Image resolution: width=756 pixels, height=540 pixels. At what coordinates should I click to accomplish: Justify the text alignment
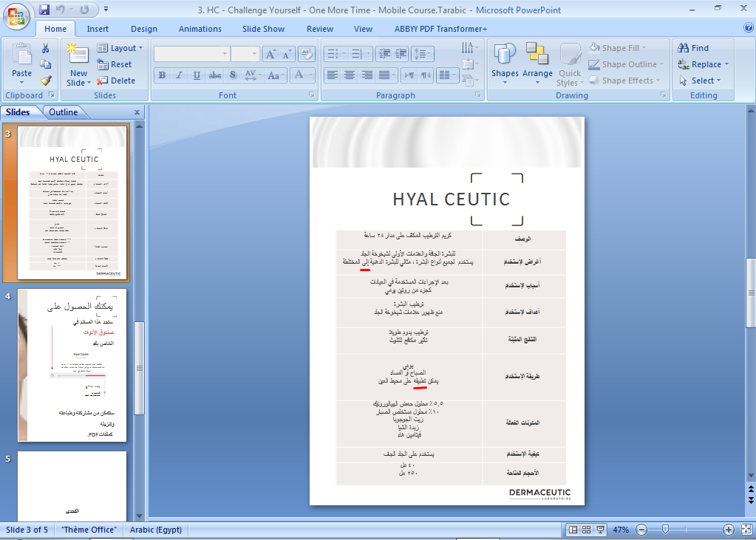[384, 75]
